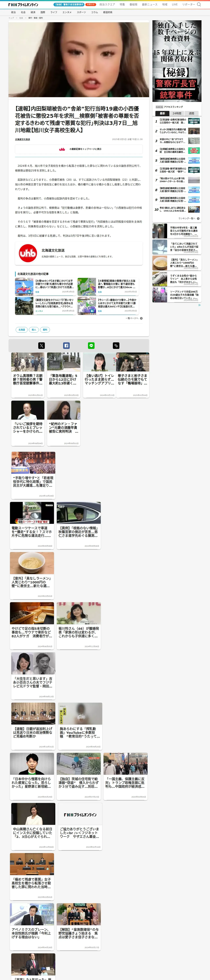Click the uhb 最新記事をトップページに表示 button
Image resolution: width=210 pixels, height=980 pixels.
79,149
